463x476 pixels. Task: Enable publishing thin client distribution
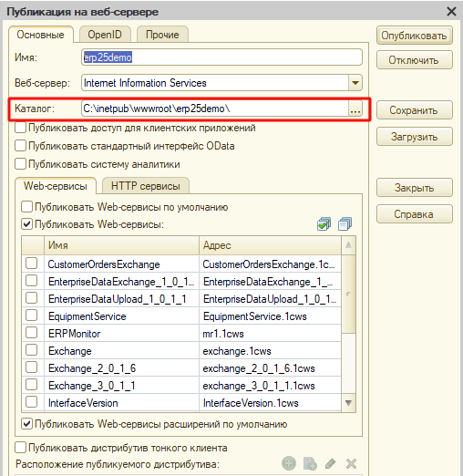[20, 448]
